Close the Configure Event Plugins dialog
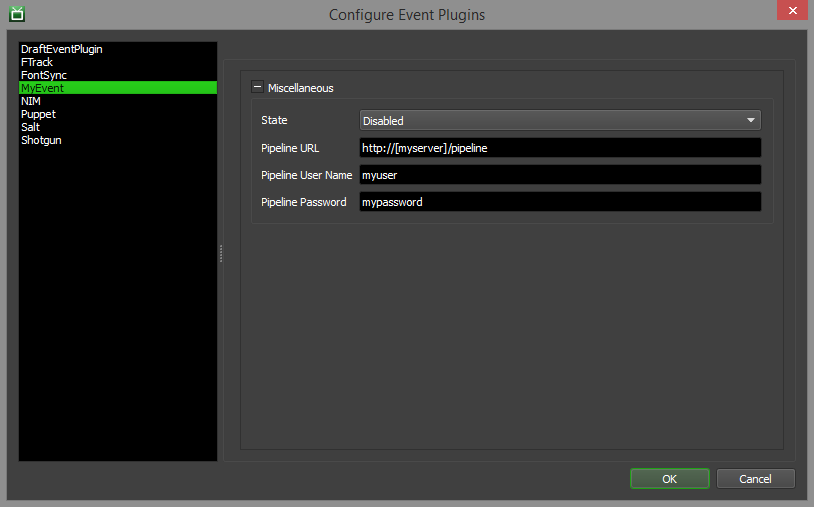814x507 pixels. [791, 13]
